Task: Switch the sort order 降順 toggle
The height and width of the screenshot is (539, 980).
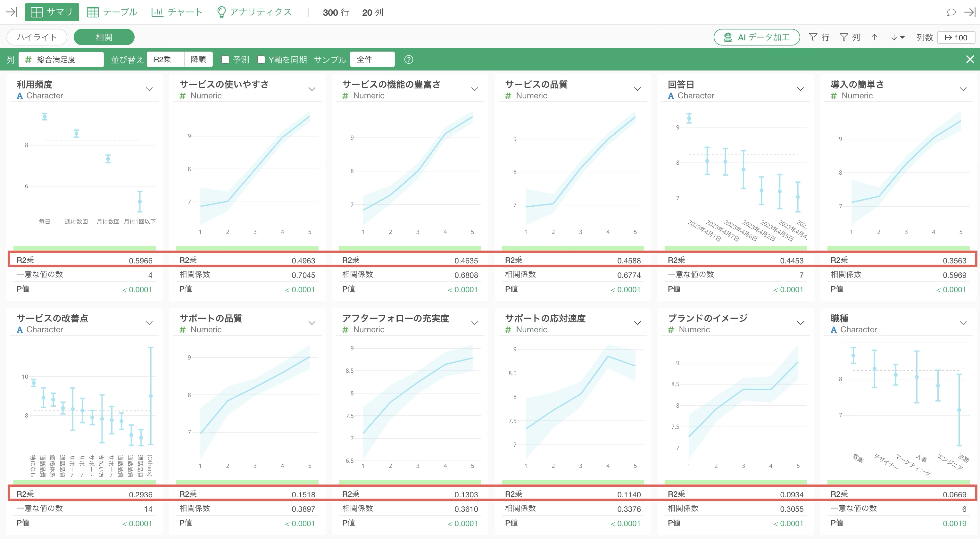Action: (198, 59)
